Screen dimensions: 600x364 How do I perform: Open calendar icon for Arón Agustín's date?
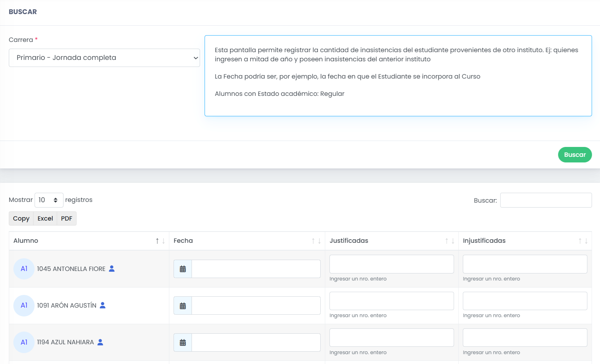pyautogui.click(x=183, y=306)
